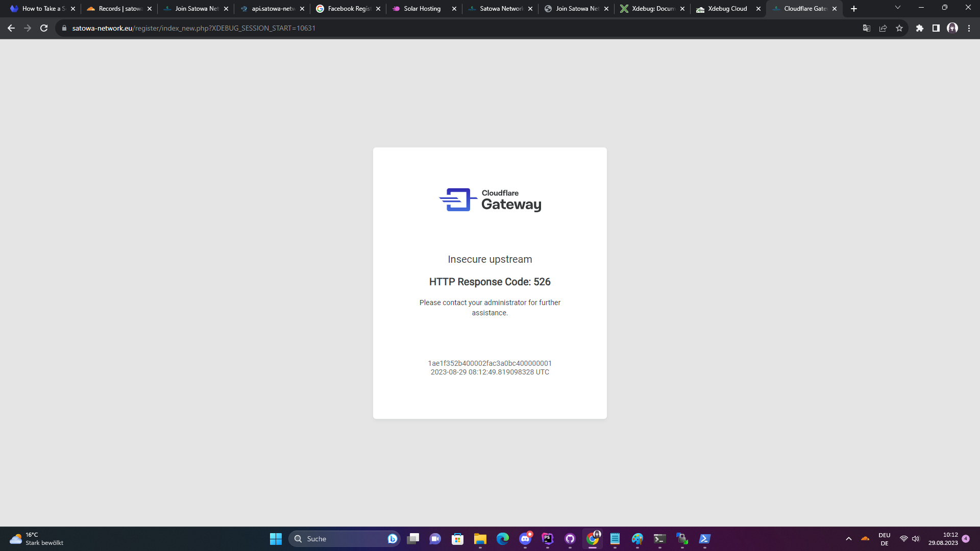The height and width of the screenshot is (551, 980).
Task: Open Chrome three-dot menu
Action: tap(969, 28)
